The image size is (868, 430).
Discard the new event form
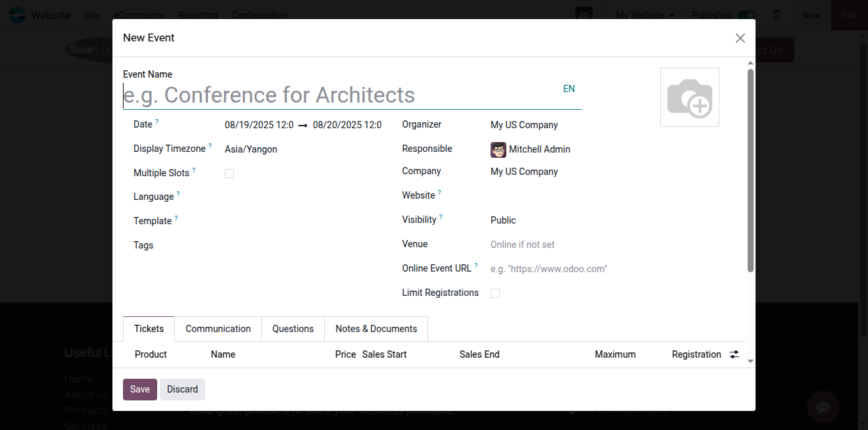(x=182, y=389)
